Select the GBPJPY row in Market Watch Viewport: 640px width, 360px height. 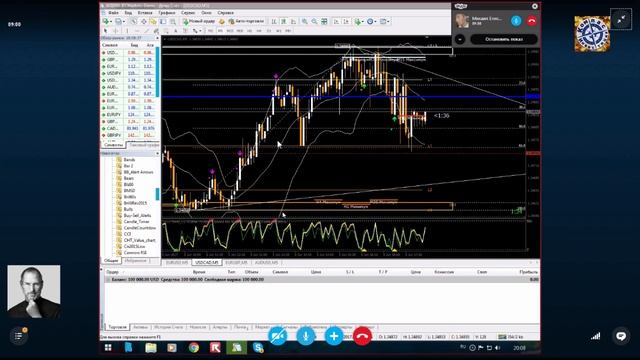[129, 135]
